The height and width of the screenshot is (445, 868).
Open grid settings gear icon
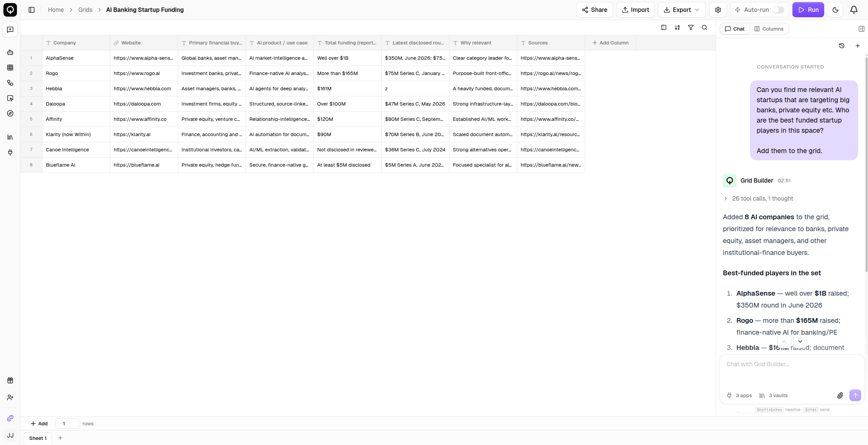tap(718, 10)
